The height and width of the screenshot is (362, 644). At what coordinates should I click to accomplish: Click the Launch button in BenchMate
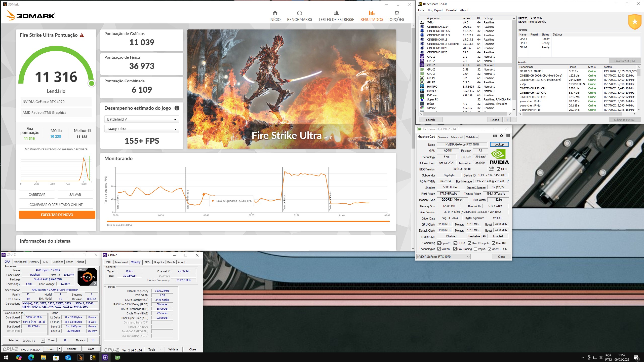pyautogui.click(x=430, y=120)
